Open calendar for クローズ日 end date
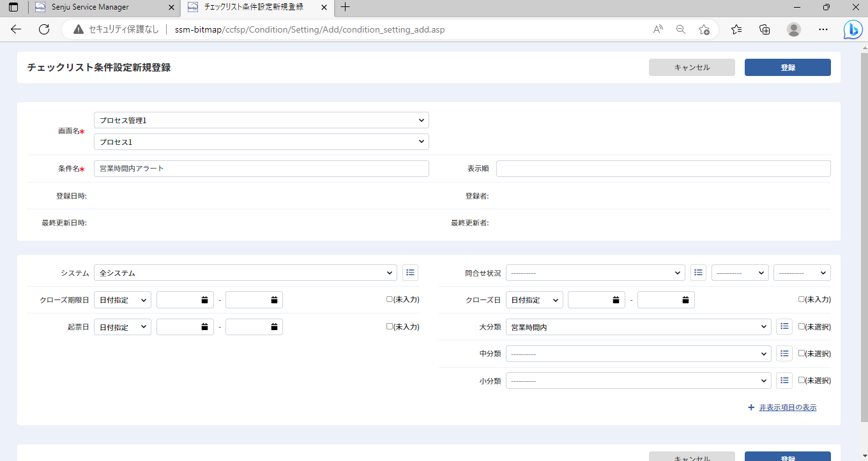This screenshot has height=461, width=868. pyautogui.click(x=685, y=299)
